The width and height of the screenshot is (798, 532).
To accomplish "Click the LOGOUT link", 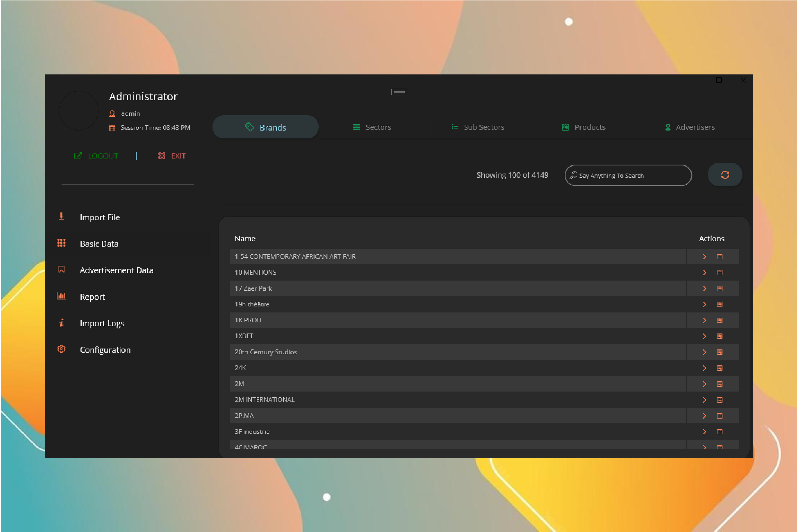I will tap(96, 156).
